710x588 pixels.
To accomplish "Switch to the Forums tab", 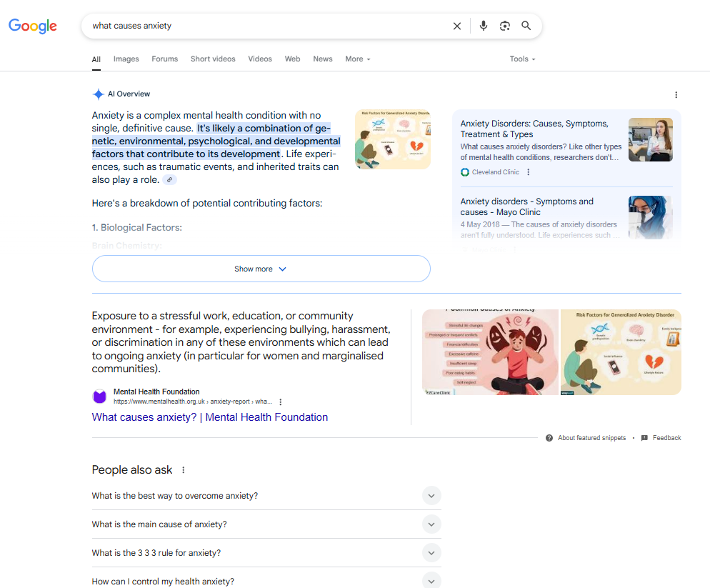I will 165,59.
